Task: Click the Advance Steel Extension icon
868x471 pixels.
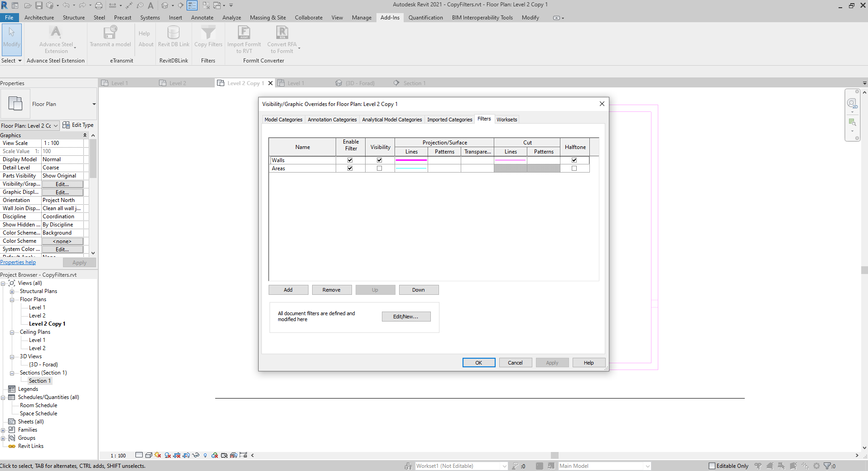Action: 56,32
